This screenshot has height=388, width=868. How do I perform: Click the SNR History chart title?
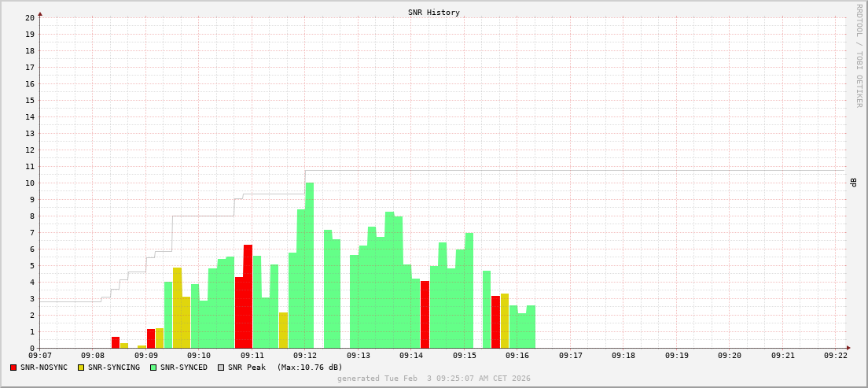click(434, 13)
